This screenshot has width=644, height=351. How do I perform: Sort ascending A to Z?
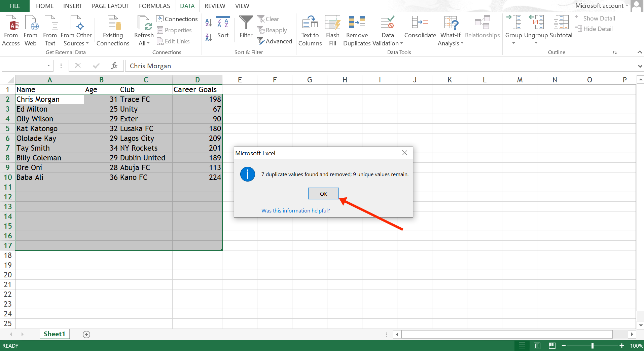(209, 23)
